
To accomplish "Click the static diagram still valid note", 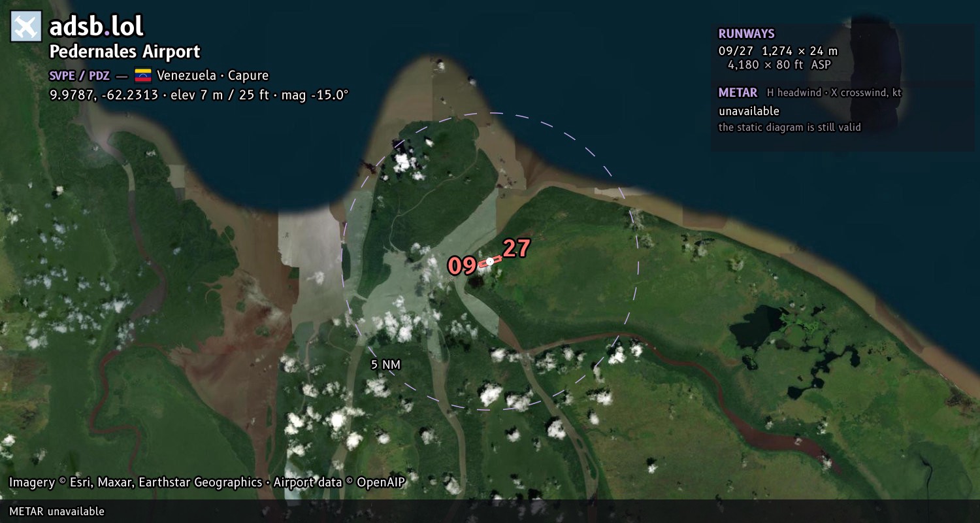I will (790, 127).
